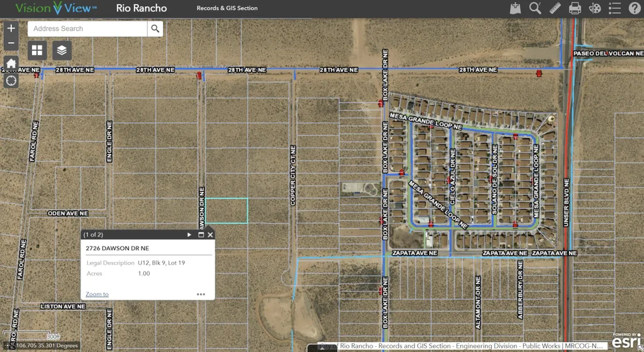Image resolution: width=644 pixels, height=352 pixels.
Task: Zoom out with the minus button
Action: (x=11, y=43)
